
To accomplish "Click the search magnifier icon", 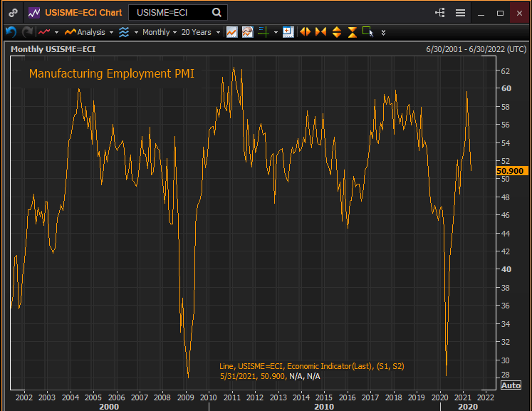I will pyautogui.click(x=216, y=13).
